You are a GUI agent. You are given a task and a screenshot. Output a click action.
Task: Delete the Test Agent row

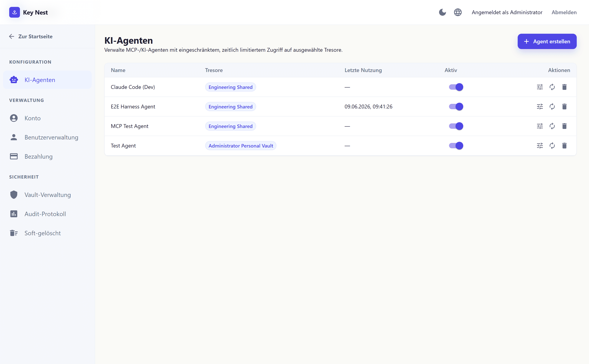[564, 145]
